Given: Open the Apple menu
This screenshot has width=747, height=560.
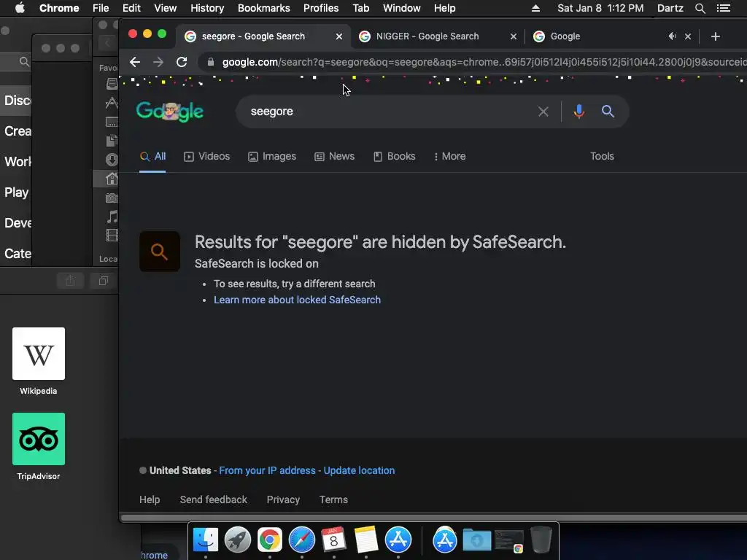Looking at the screenshot, I should (x=20, y=8).
